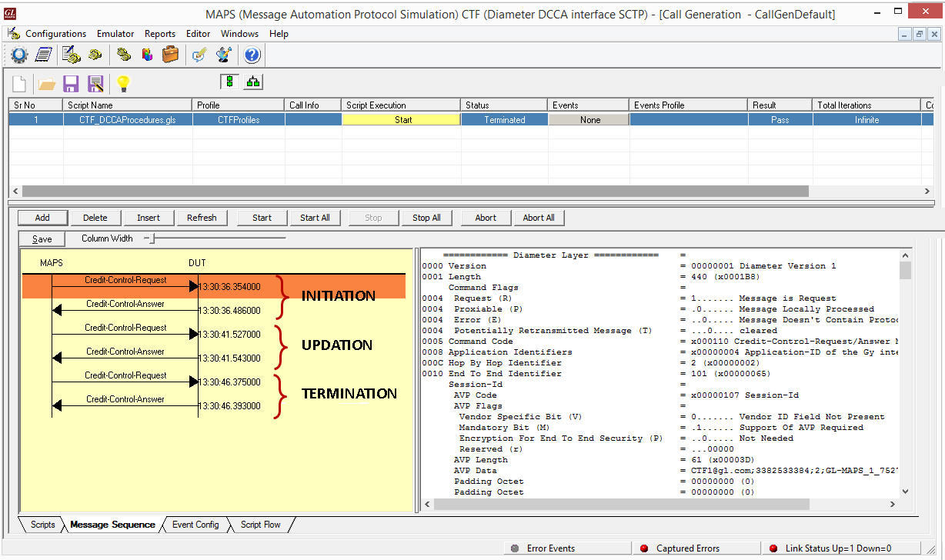Click the open folder icon
Screen dimensions: 945x560
(47, 83)
